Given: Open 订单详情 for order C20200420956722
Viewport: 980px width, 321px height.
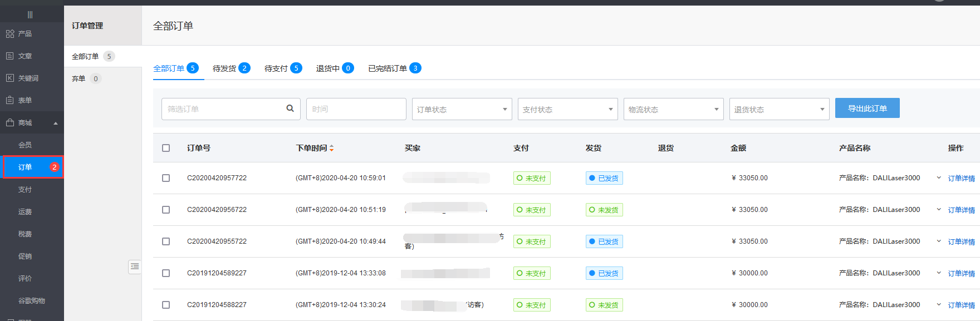Looking at the screenshot, I should (x=961, y=210).
